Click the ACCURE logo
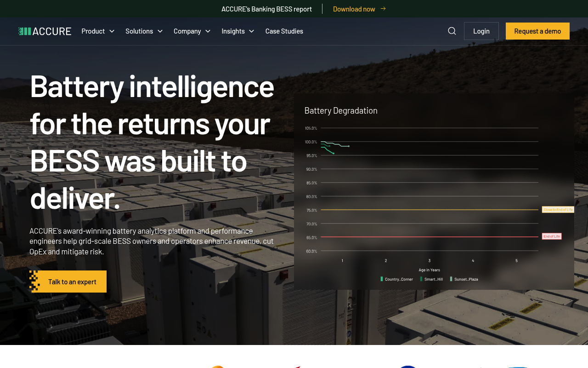 click(x=45, y=31)
